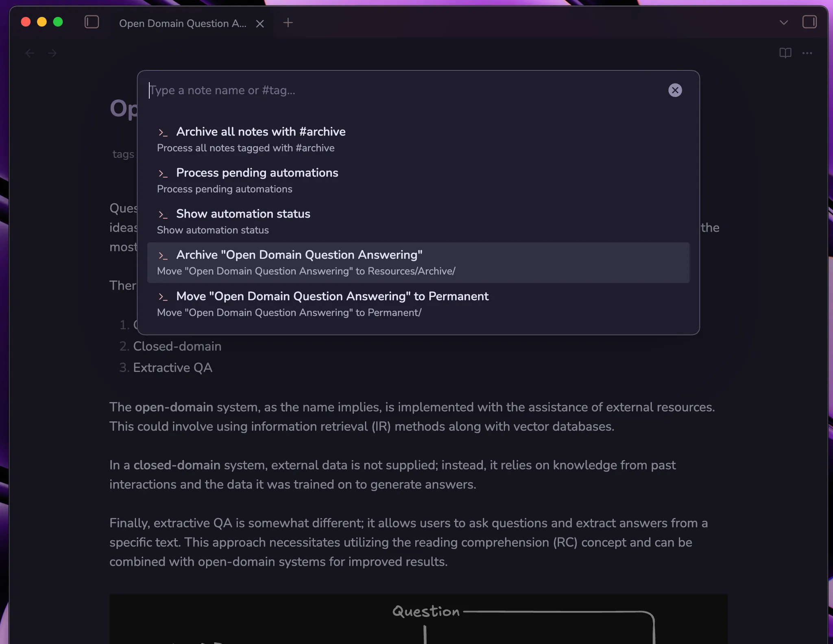Click the Closed-domain list item
Screen dimensions: 833x644
[x=177, y=346]
